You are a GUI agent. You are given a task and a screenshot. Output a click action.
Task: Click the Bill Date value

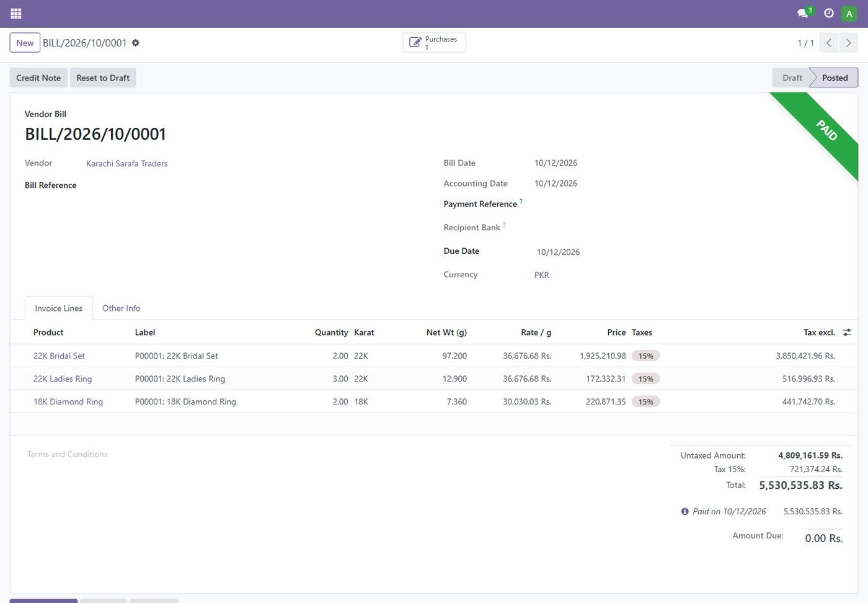tap(556, 163)
